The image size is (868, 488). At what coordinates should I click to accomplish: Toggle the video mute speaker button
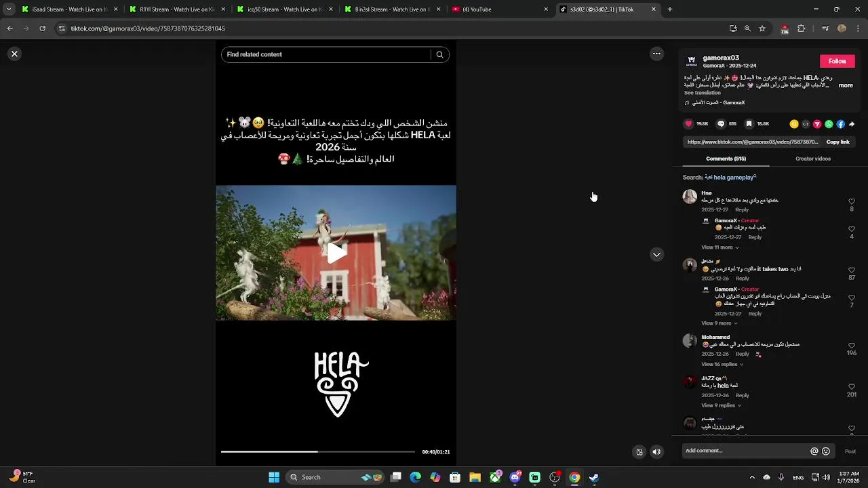pyautogui.click(x=656, y=452)
